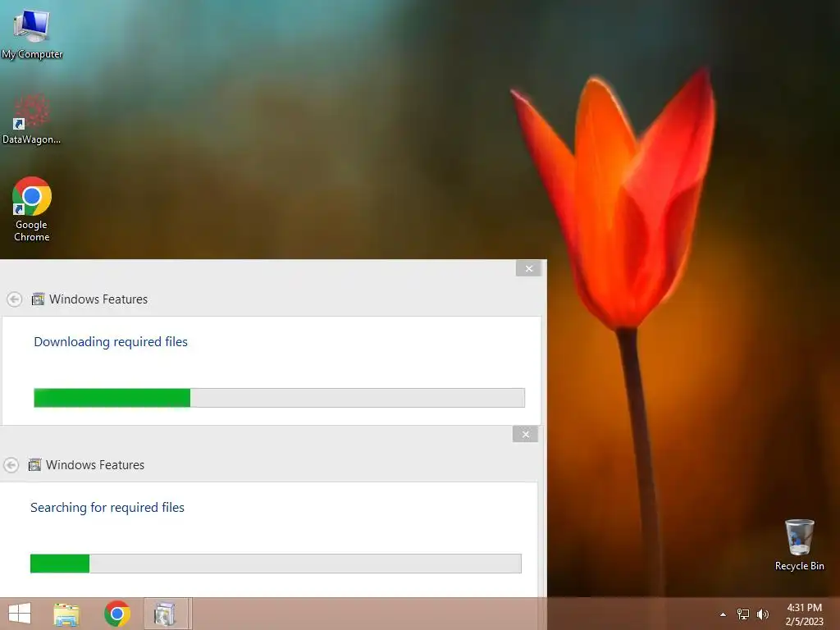Click the date 2/5/2023 in the tray
This screenshot has width=840, height=630.
click(804, 622)
